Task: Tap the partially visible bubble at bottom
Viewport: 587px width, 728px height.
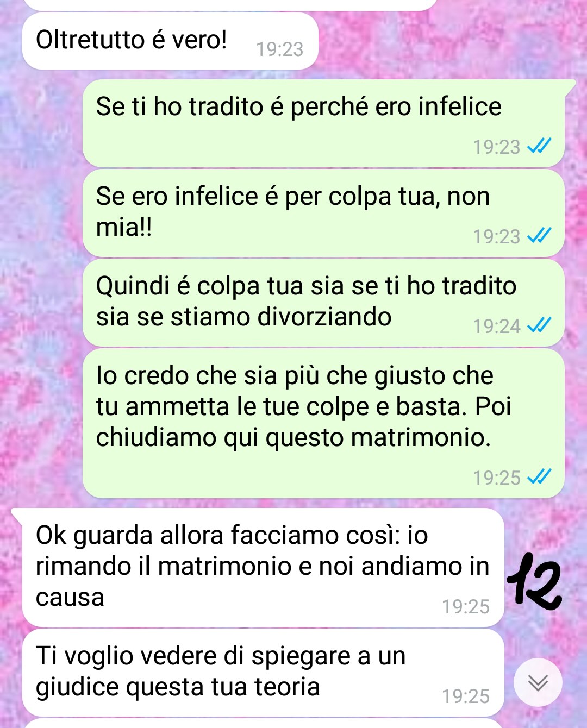Action: click(x=263, y=724)
